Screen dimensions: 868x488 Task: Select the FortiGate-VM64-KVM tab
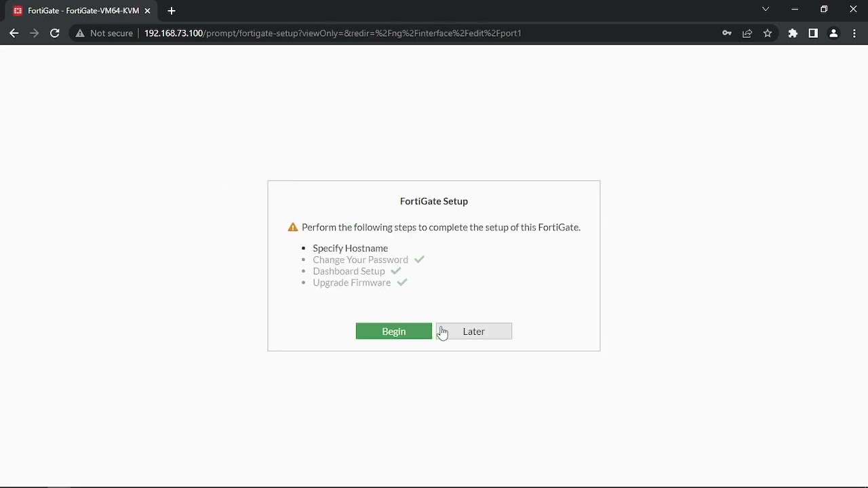[x=82, y=11]
